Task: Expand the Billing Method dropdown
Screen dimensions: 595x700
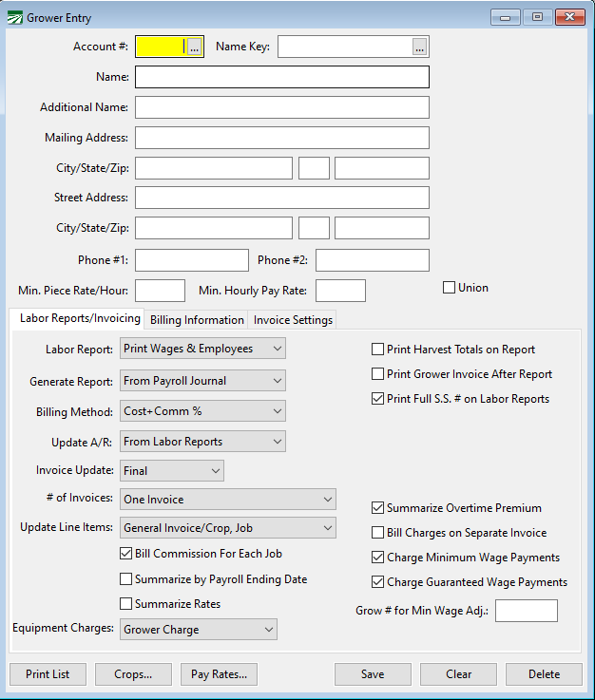Action: [202, 411]
